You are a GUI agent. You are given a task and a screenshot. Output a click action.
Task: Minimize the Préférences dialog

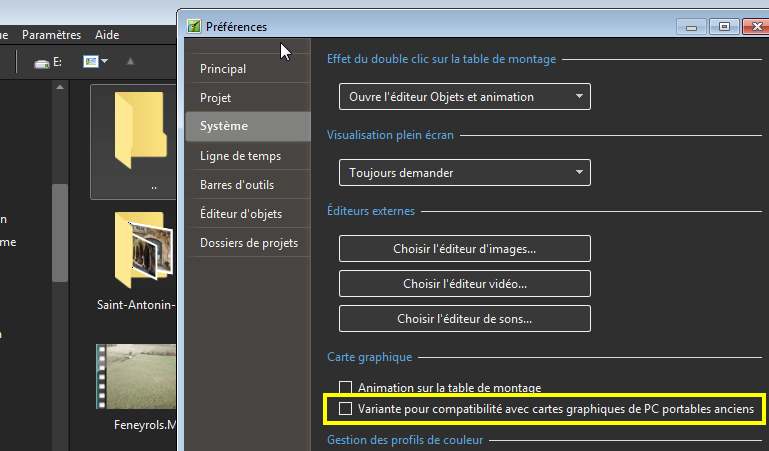(x=690, y=26)
